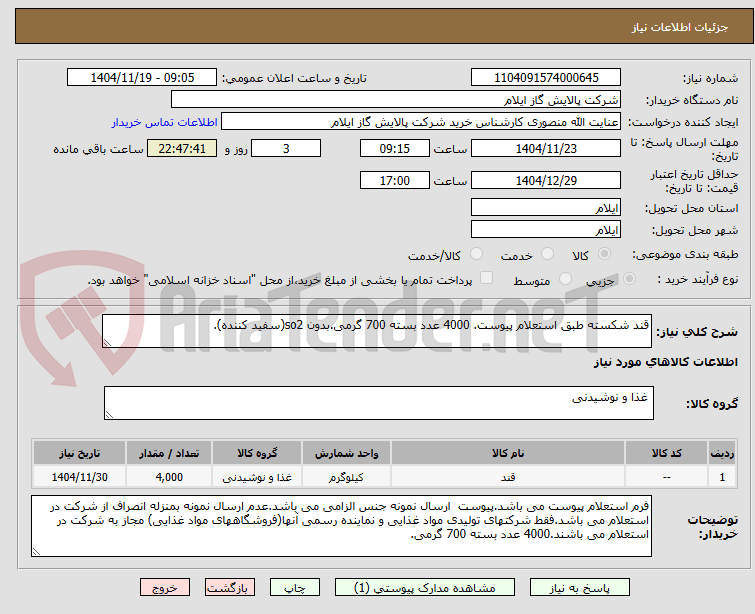Viewport: 755px width, 614px height.
Task: Click the خروج exit button
Action: (x=165, y=588)
